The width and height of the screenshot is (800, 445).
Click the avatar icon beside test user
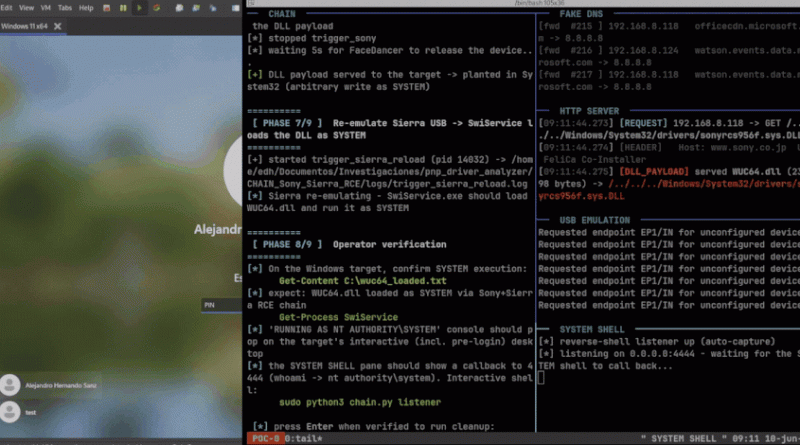pyautogui.click(x=10, y=412)
